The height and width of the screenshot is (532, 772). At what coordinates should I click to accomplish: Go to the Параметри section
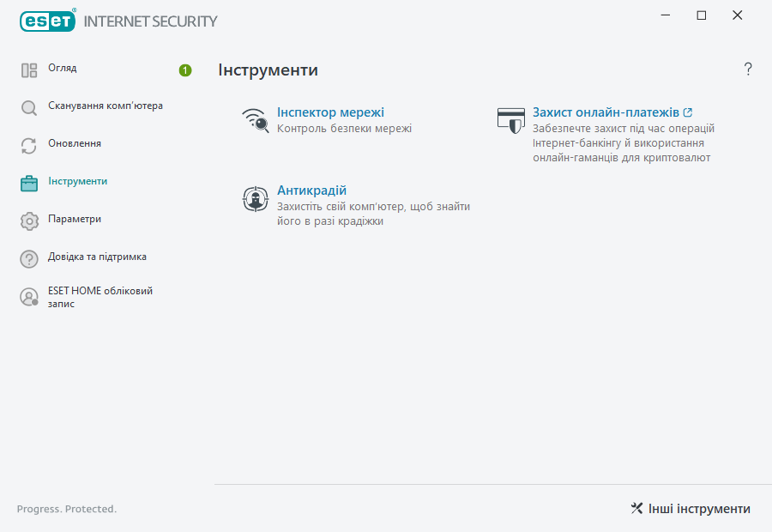tap(75, 220)
